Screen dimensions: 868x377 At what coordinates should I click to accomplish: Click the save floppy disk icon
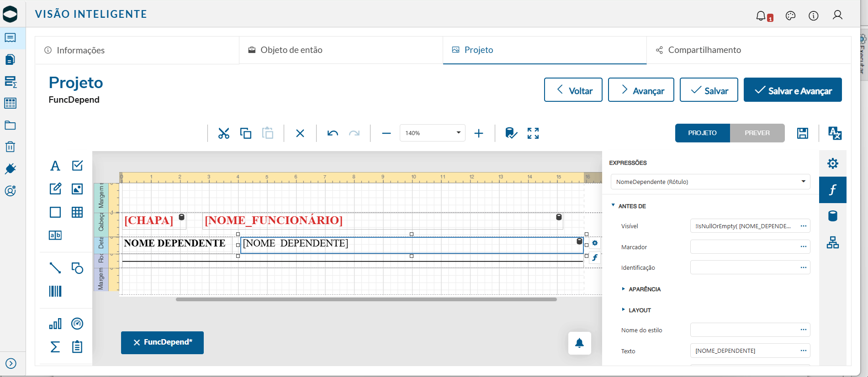tap(803, 133)
